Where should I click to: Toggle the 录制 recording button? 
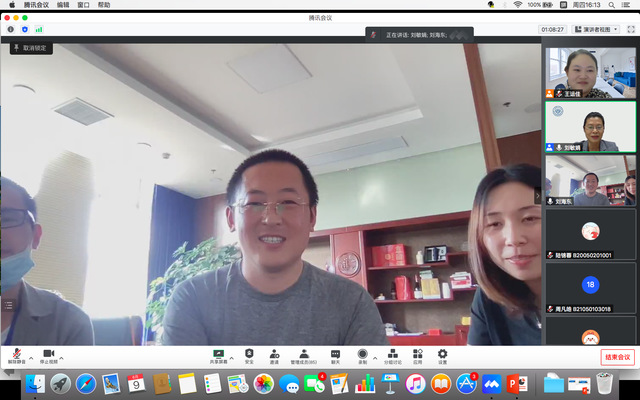pos(362,354)
